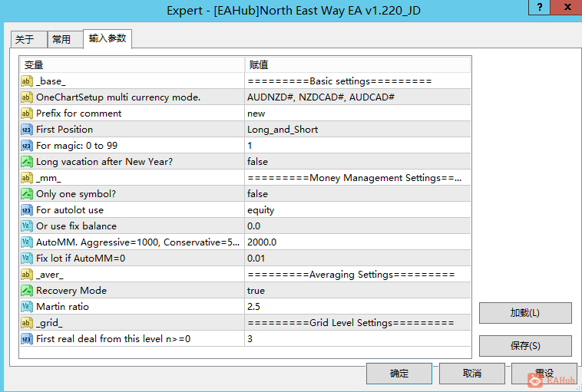Close the Expert dialog with the X button
Image resolution: width=582 pixels, height=392 pixels.
pyautogui.click(x=567, y=7)
